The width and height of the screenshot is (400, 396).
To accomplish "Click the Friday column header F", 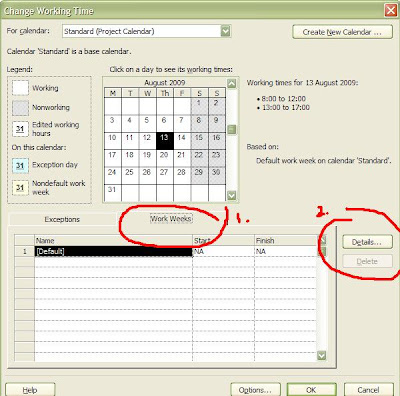I will point(182,93).
